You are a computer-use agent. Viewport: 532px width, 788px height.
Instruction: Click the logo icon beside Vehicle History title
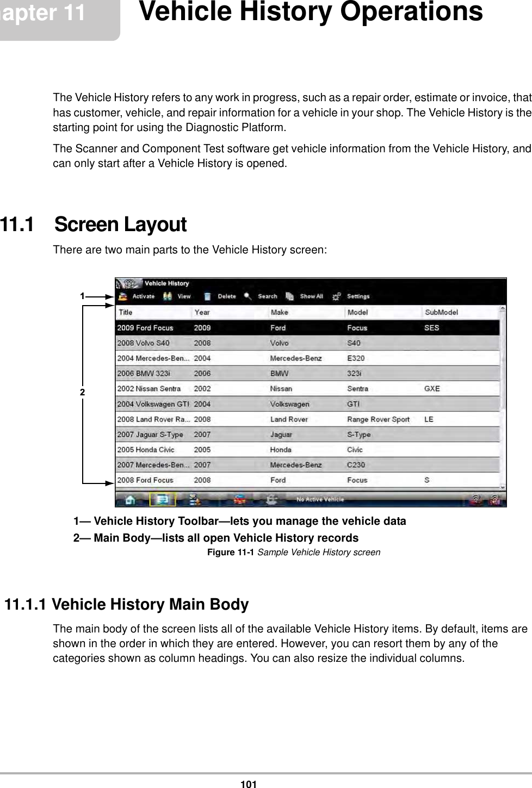(x=129, y=284)
